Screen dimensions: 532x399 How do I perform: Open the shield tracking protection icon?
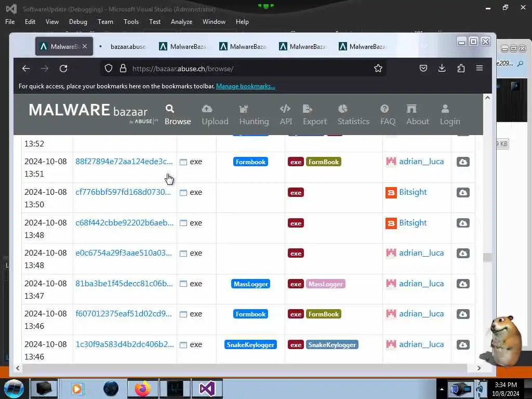pyautogui.click(x=108, y=69)
